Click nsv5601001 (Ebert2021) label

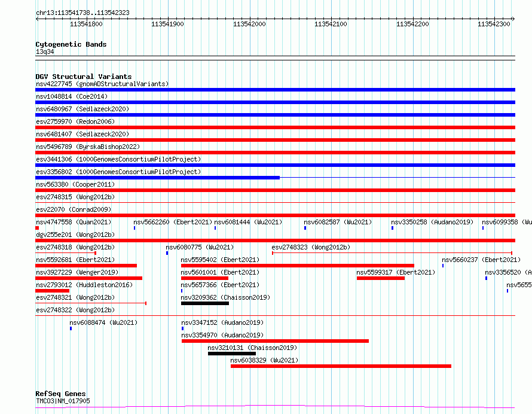[x=220, y=272]
